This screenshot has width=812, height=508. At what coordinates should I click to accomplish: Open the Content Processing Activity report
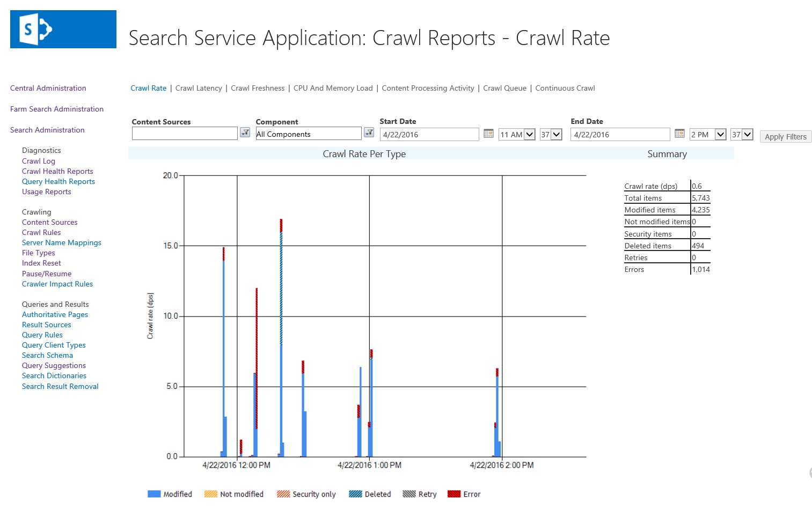[x=428, y=89]
